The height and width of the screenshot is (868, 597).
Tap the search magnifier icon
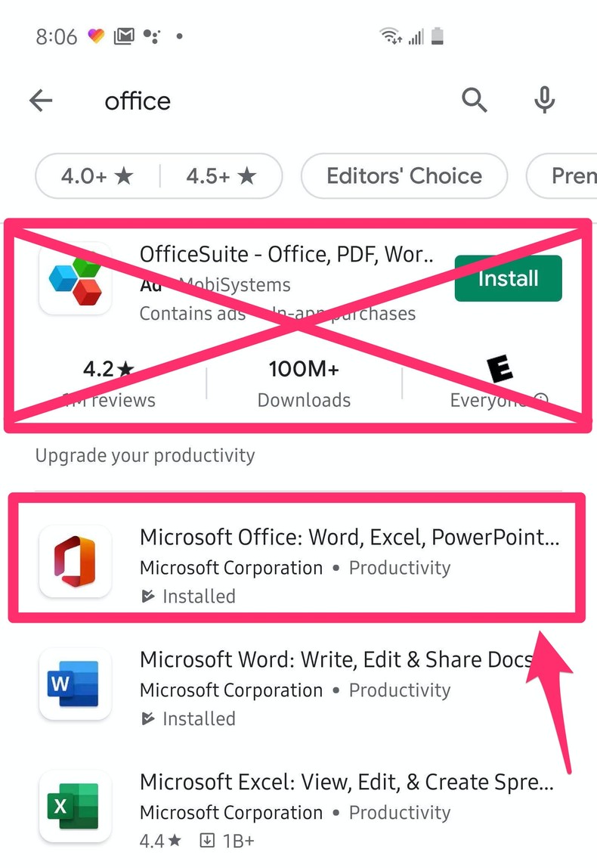click(475, 100)
